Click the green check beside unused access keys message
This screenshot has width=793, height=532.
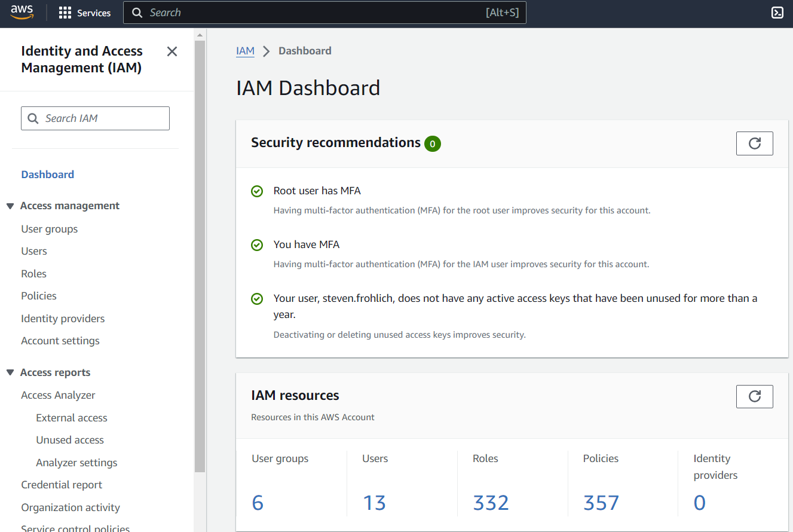click(257, 298)
